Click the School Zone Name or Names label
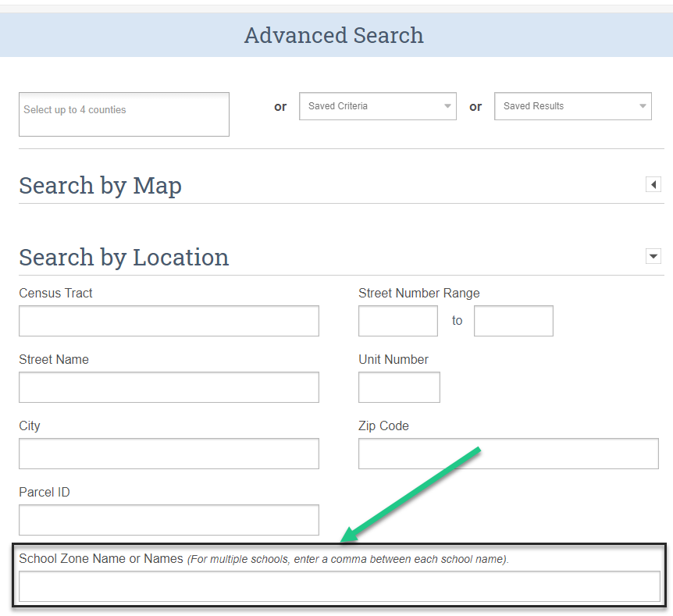673x616 pixels. pyautogui.click(x=101, y=559)
